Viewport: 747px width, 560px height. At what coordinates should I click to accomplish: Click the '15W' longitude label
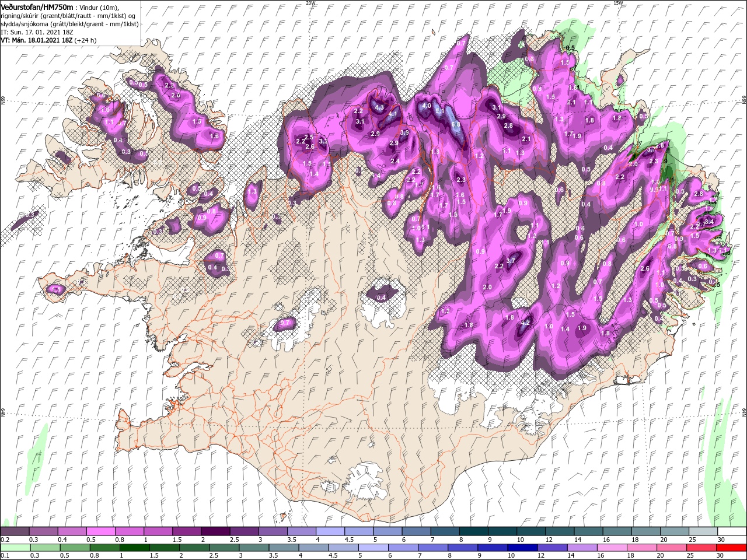[x=617, y=3]
